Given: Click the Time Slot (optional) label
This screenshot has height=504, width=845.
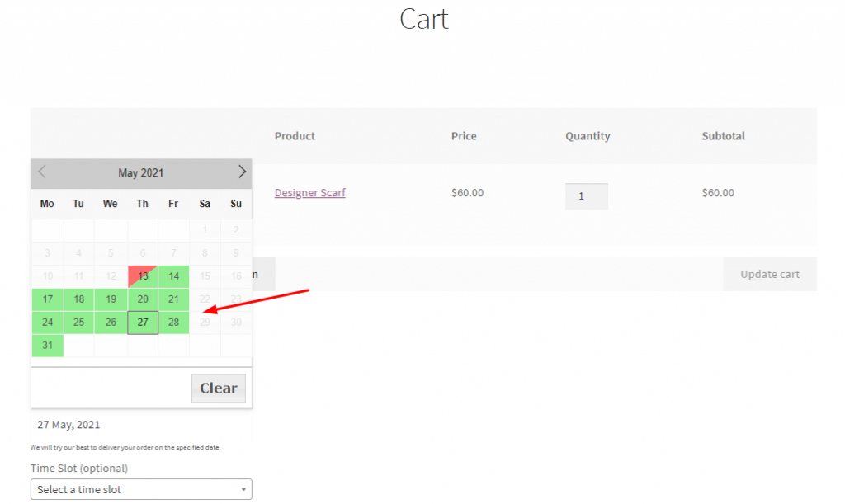Looking at the screenshot, I should coord(79,468).
